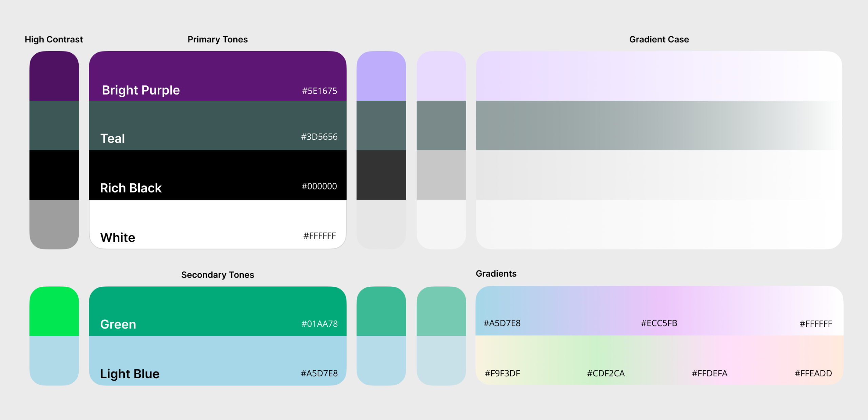Choose the lavender tint swatch beside Bright Purple
The image size is (868, 420).
pos(381,76)
